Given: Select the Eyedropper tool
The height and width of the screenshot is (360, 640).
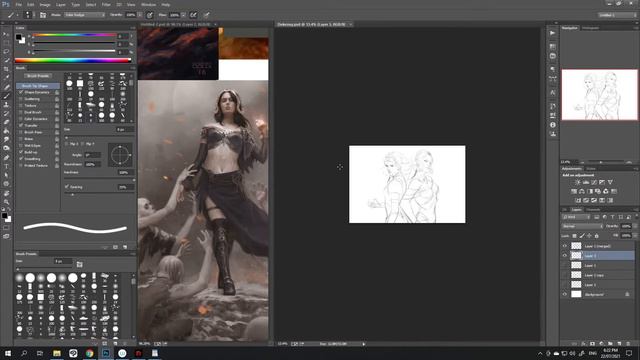Looking at the screenshot, I should [x=6, y=78].
